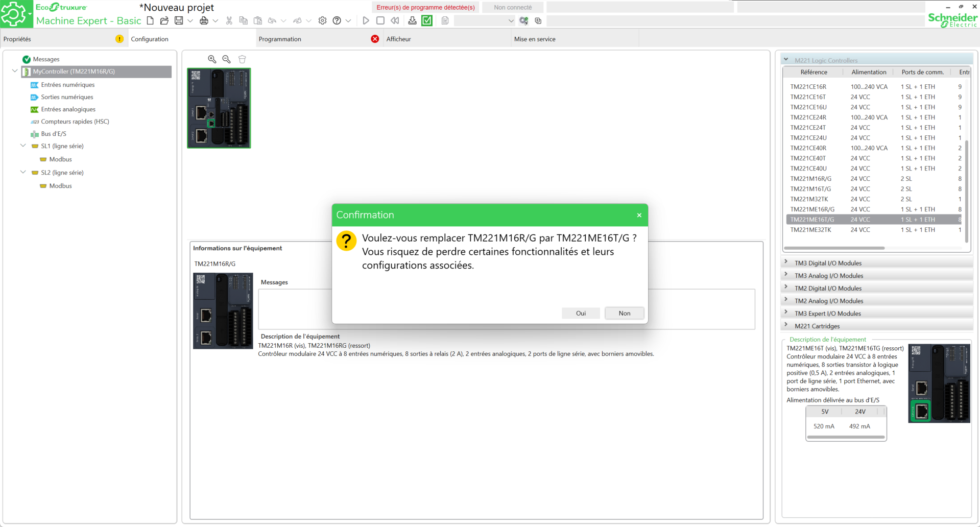980x527 pixels.
Task: Click the start controller play icon
Action: point(366,20)
